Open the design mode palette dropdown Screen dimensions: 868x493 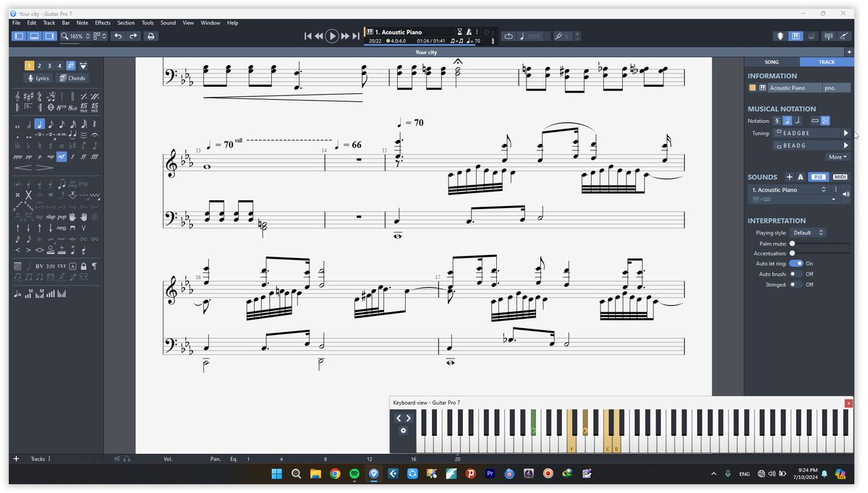pos(83,66)
